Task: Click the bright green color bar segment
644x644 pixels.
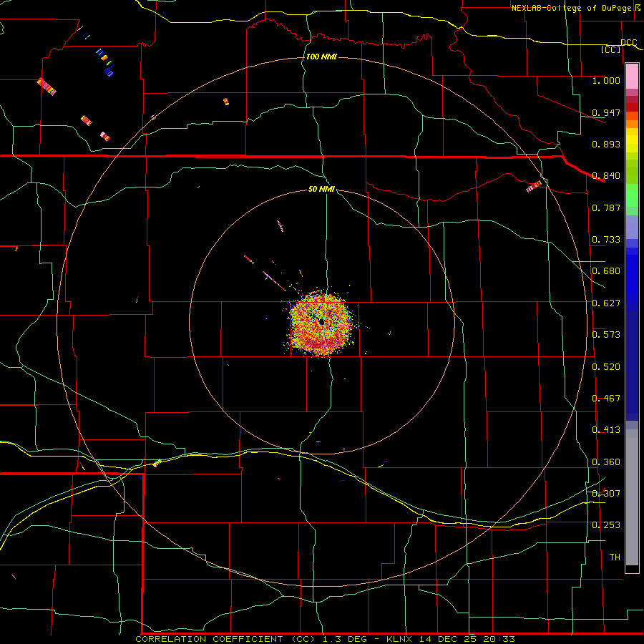Action: pos(632,195)
